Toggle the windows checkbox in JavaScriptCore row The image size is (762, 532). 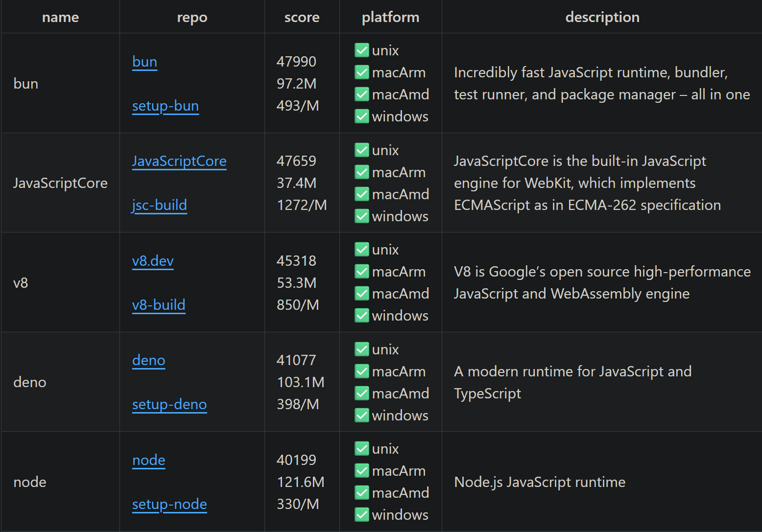(362, 216)
